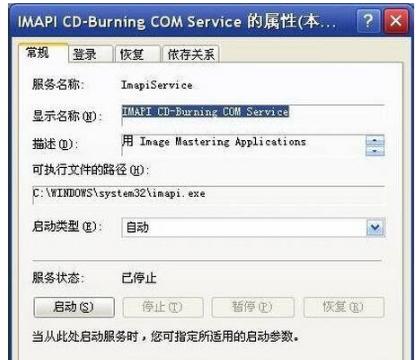Click the executable path field
The image size is (420, 360).
pyautogui.click(x=209, y=195)
